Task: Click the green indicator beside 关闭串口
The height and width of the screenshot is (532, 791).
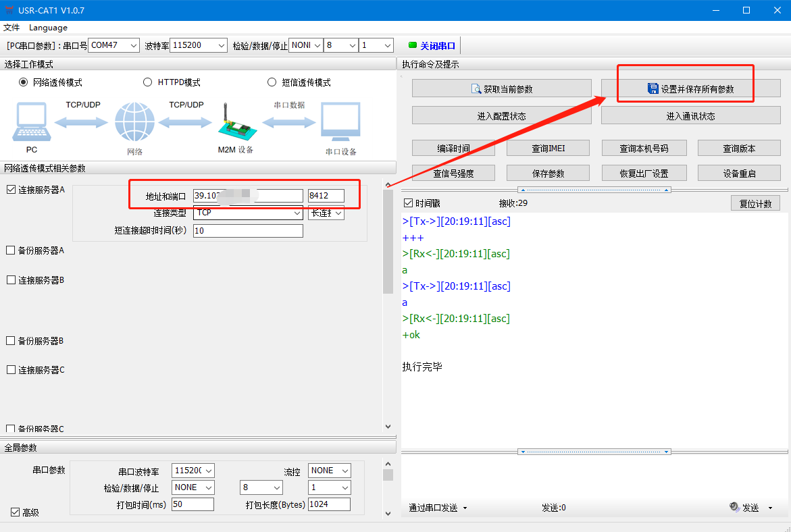Action: point(413,46)
